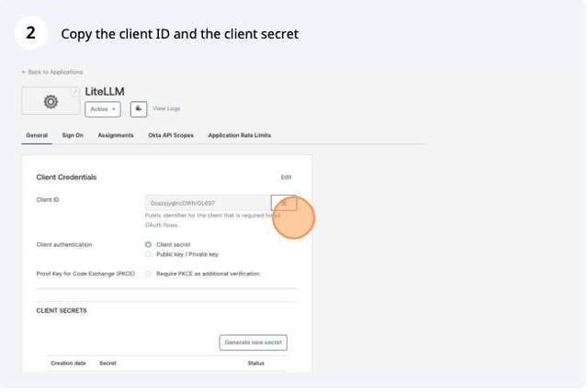
Task: Click the assign users icon button
Action: click(139, 109)
